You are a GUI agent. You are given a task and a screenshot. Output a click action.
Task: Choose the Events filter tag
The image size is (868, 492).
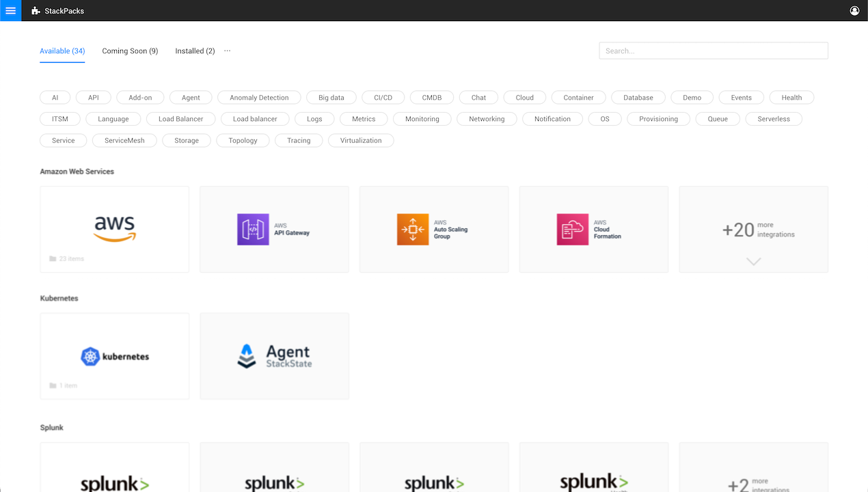742,98
